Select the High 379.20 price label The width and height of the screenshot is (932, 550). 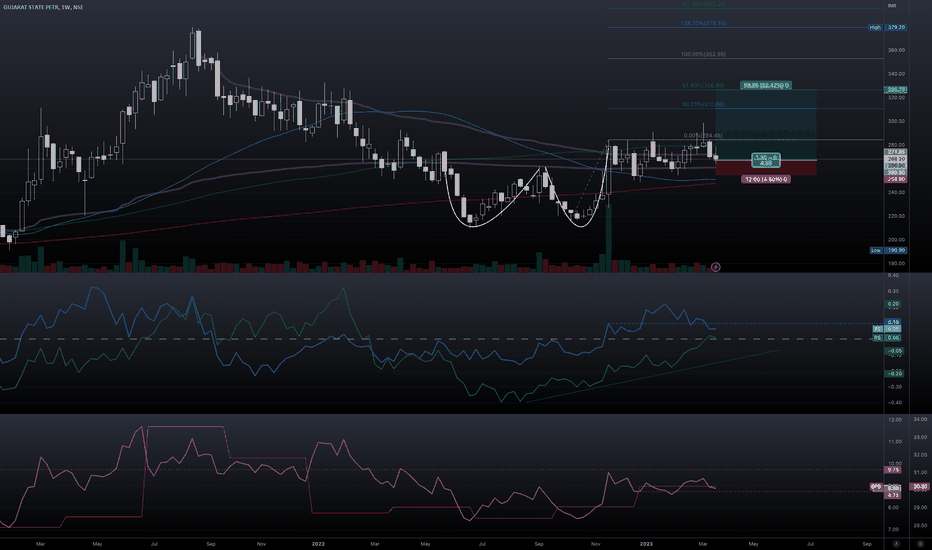click(888, 27)
